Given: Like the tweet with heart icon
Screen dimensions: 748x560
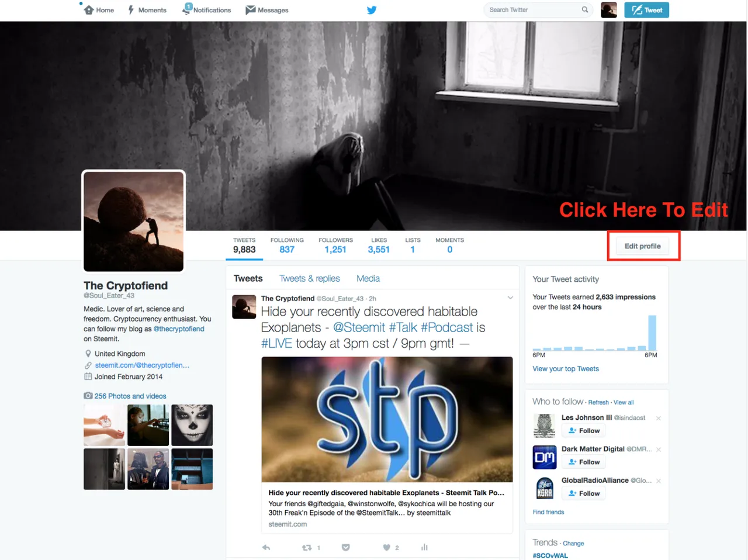Looking at the screenshot, I should coord(386,548).
